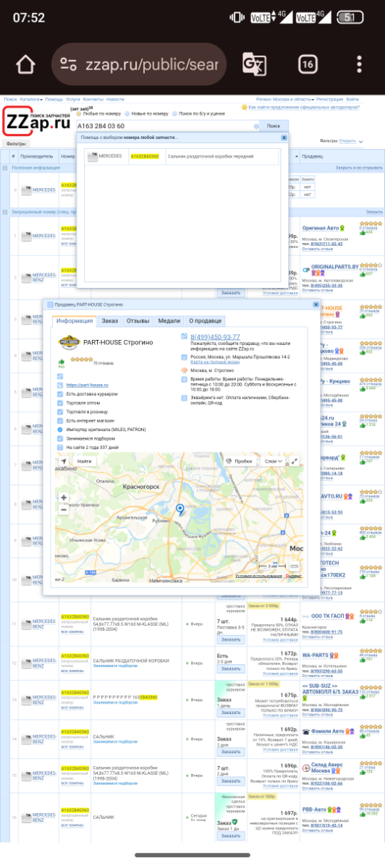Image resolution: width=385 pixels, height=868 pixels.
Task: Open the "Услуги" menu item
Action: coord(72,99)
